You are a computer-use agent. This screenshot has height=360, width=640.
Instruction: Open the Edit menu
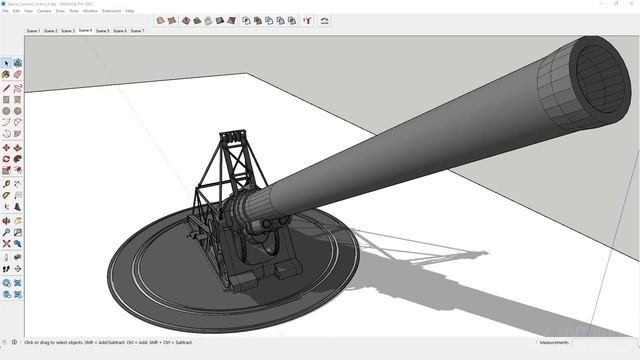point(16,11)
